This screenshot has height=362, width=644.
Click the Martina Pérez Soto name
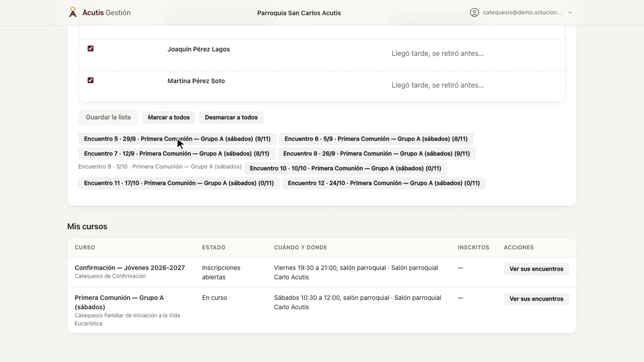click(x=196, y=81)
